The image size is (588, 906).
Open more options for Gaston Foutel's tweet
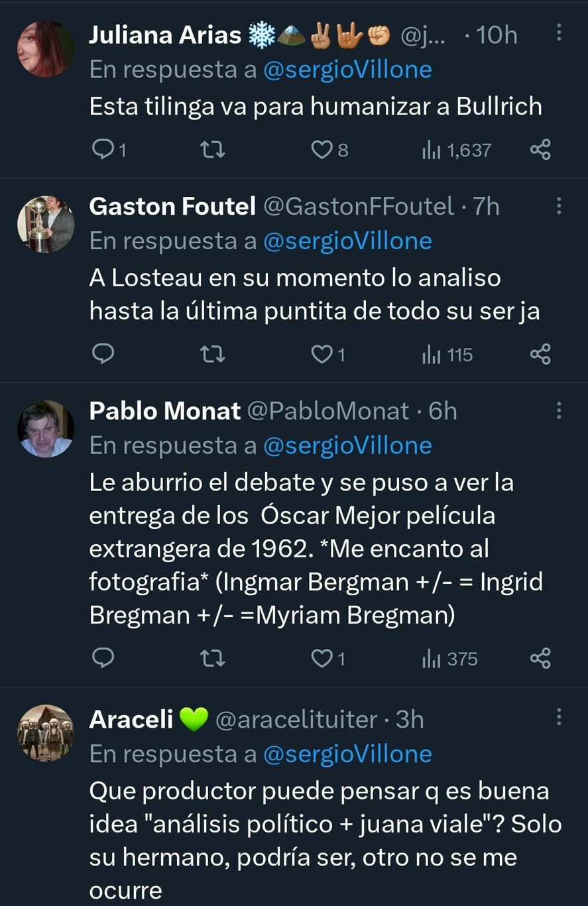click(x=559, y=205)
